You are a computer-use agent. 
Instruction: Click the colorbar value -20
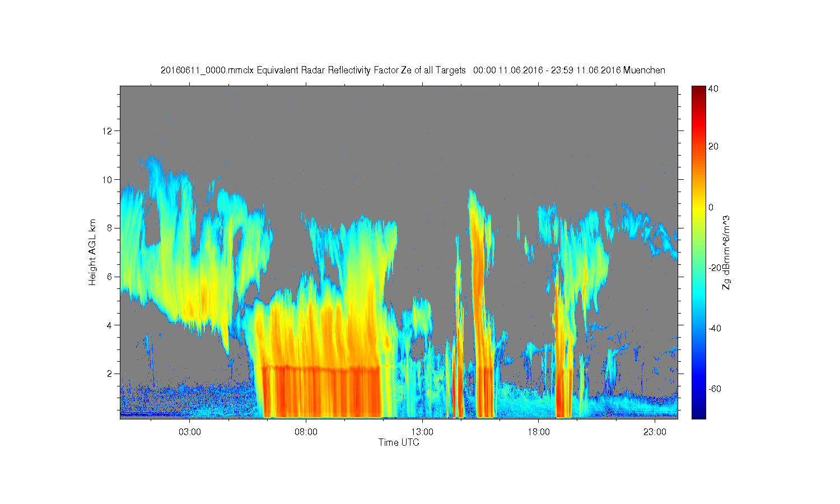pyautogui.click(x=715, y=268)
